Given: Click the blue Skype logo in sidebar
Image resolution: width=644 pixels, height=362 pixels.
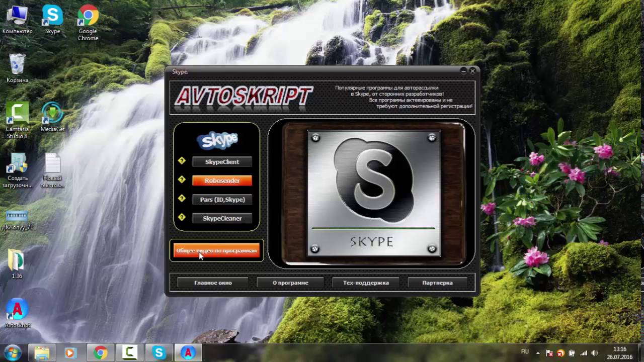Looking at the screenshot, I should pyautogui.click(x=217, y=140).
